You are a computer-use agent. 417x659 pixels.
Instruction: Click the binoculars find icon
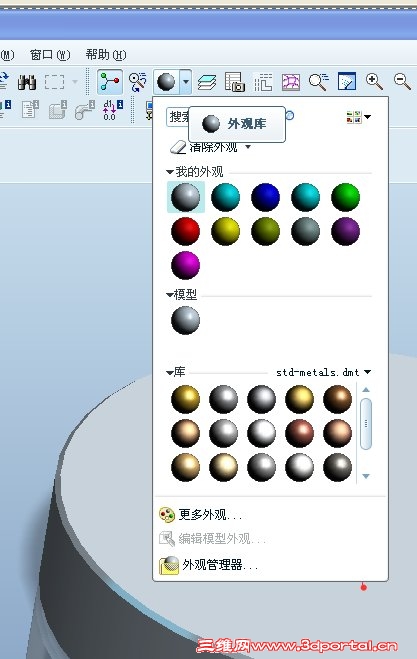coord(26,82)
